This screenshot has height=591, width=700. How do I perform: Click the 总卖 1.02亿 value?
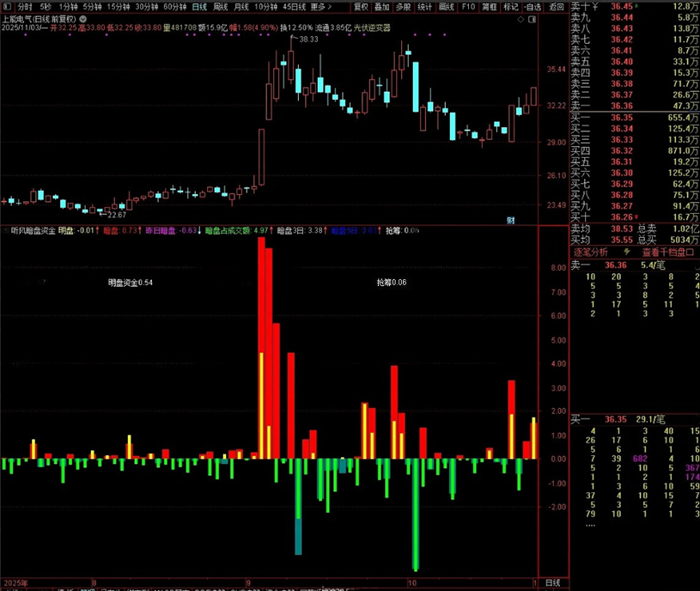pyautogui.click(x=685, y=229)
